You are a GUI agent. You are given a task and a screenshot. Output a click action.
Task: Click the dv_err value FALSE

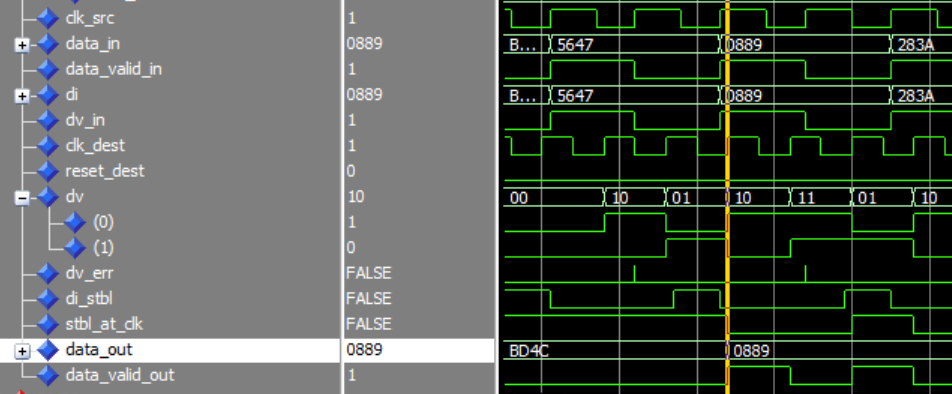tap(369, 274)
